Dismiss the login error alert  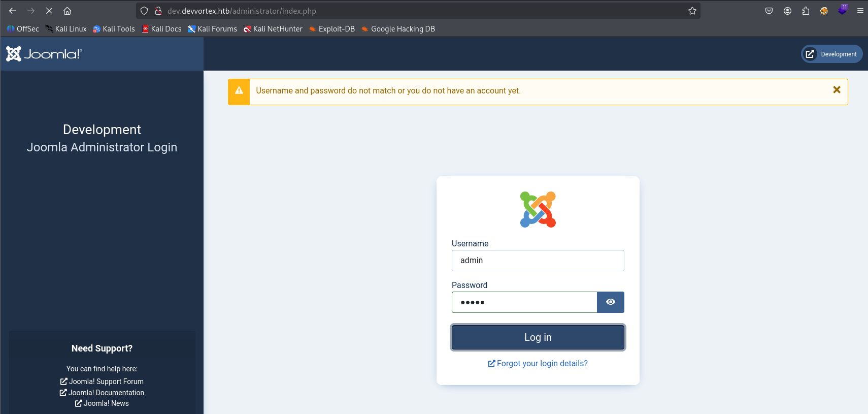point(837,90)
